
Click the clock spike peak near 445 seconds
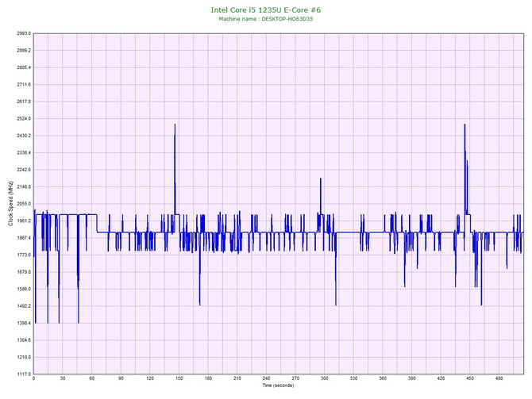point(465,125)
